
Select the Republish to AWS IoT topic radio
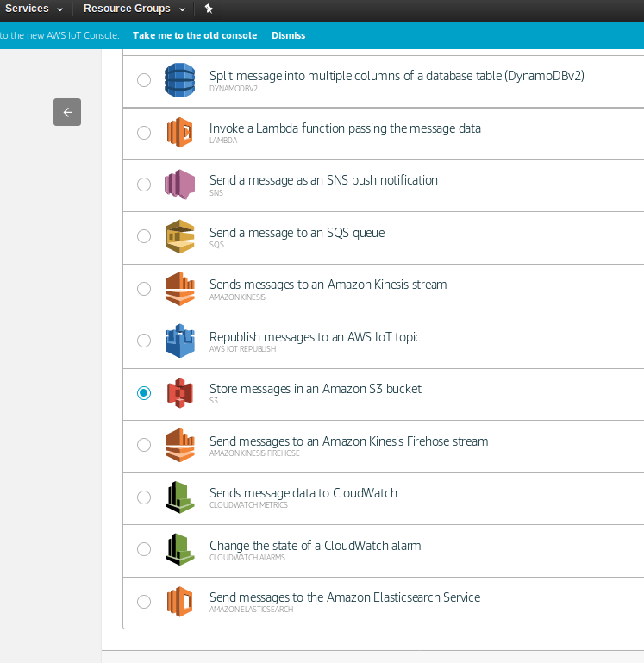click(x=144, y=341)
